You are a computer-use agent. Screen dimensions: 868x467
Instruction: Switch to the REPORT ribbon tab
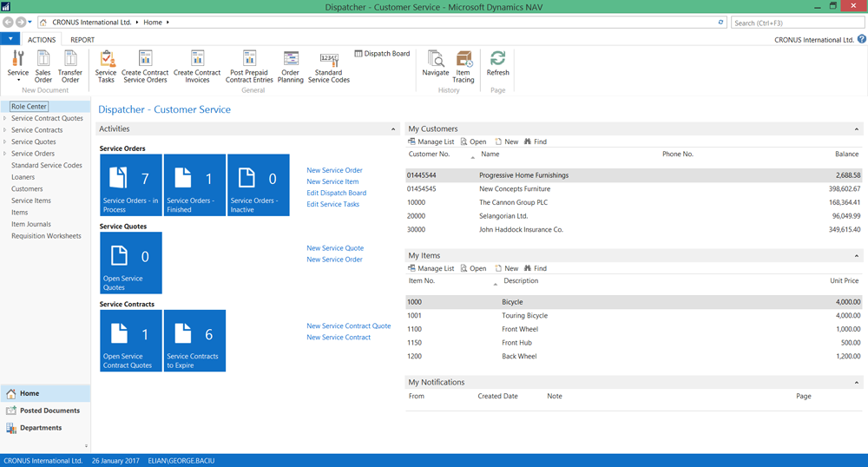tap(82, 40)
